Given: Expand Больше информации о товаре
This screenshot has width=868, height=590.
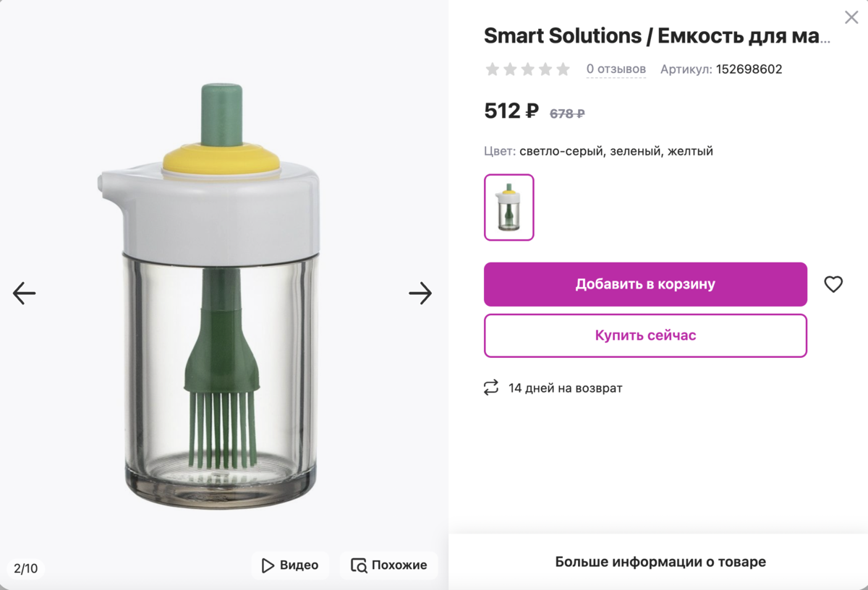Looking at the screenshot, I should click(x=660, y=562).
